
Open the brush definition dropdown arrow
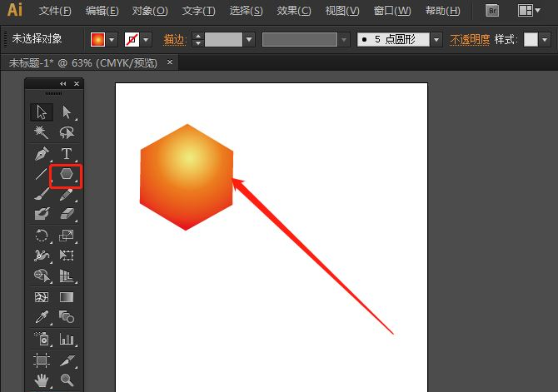pyautogui.click(x=436, y=39)
